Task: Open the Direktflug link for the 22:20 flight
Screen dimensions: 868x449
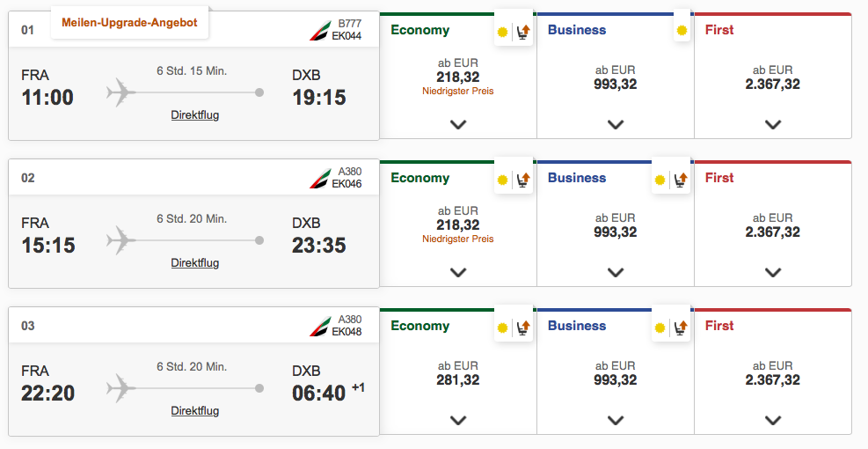Action: pos(194,411)
